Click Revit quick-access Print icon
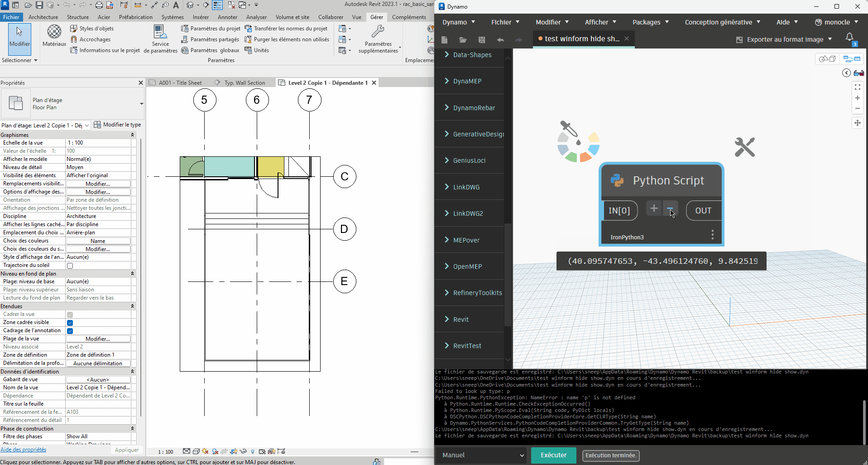The width and height of the screenshot is (868, 465). click(99, 5)
